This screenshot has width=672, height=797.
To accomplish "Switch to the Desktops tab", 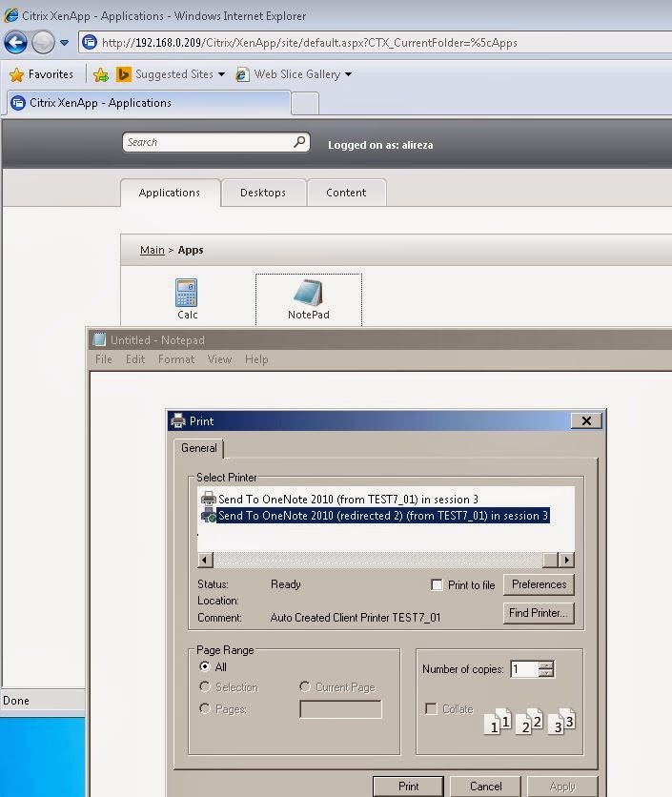I will pos(263,193).
